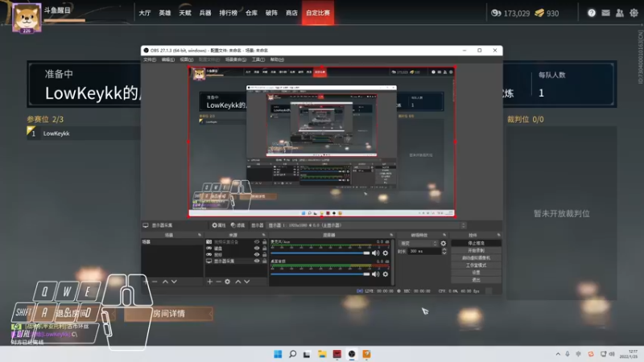Viewport: 644px width, 362px height.
Task: Open the game settings gear icon
Action: tap(634, 13)
